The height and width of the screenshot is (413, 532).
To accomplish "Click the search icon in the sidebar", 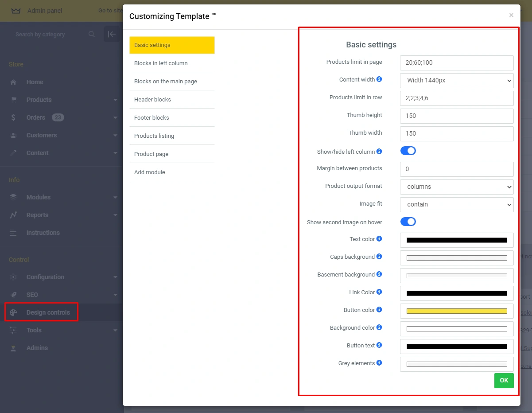I will coord(91,34).
